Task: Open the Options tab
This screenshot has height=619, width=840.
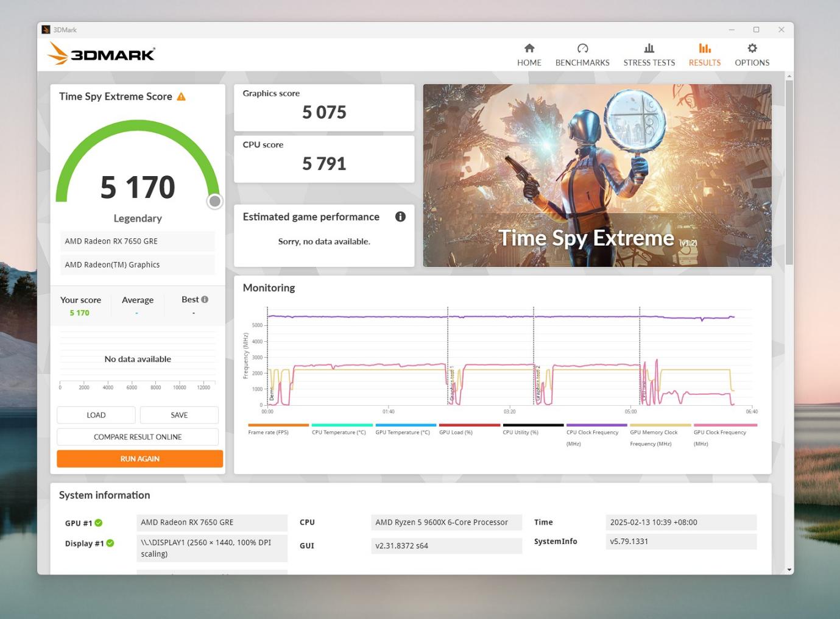Action: (752, 54)
